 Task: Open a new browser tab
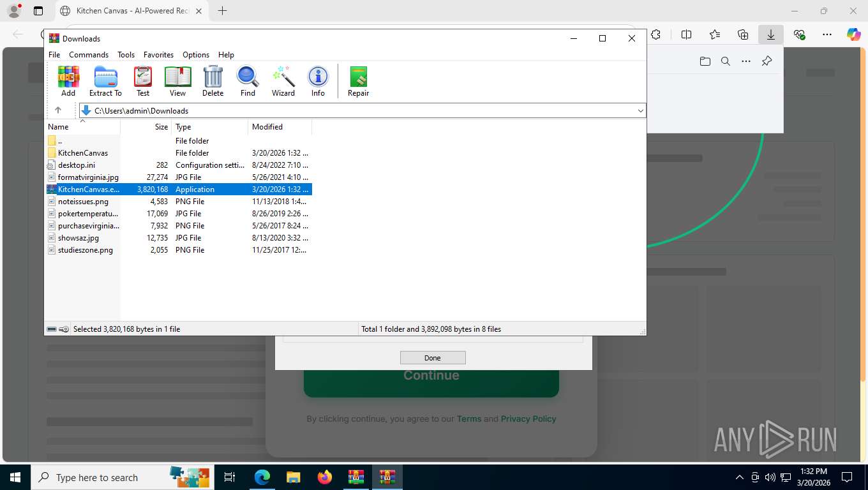222,11
